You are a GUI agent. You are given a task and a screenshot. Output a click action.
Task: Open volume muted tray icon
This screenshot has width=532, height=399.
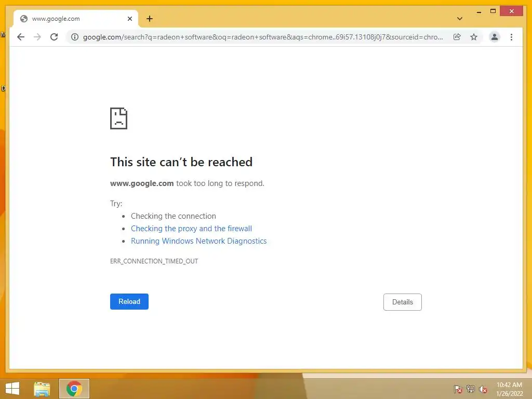[x=483, y=389]
